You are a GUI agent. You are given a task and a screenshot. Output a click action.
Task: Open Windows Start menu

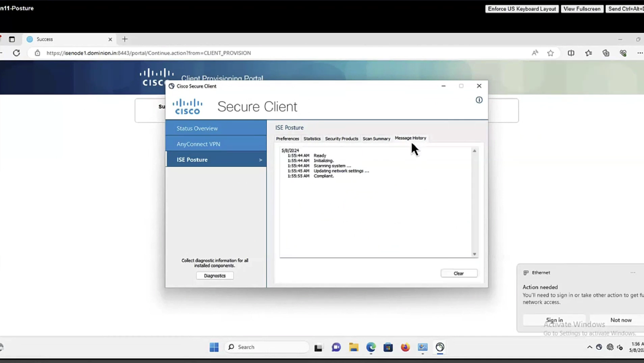pyautogui.click(x=214, y=347)
